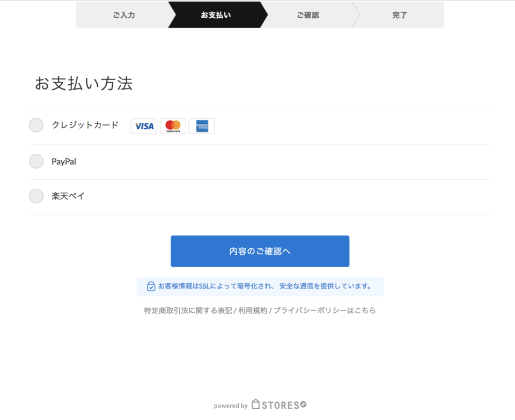515x420 pixels.
Task: Click the SSL encryption notice text
Action: (x=264, y=286)
